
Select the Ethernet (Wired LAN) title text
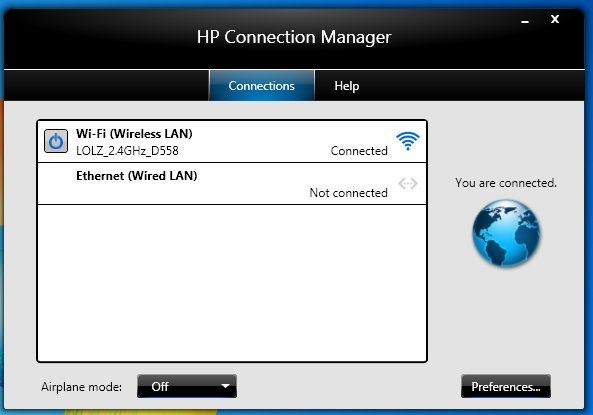pos(137,176)
